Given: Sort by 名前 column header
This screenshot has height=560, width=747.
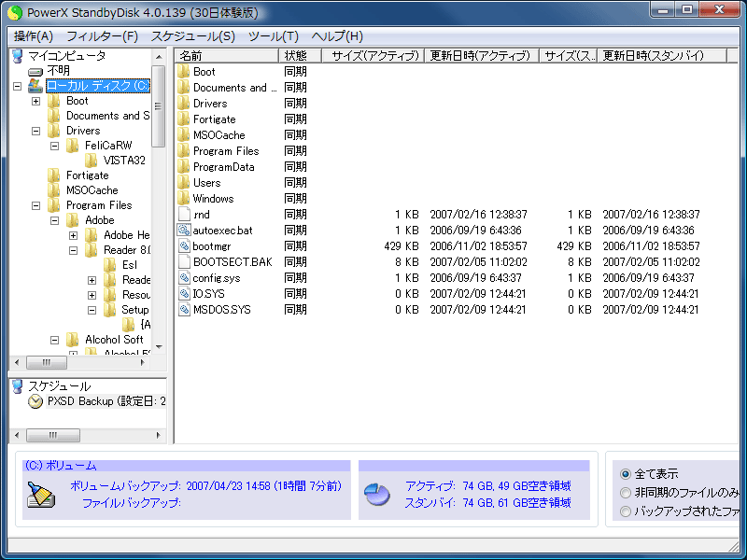Looking at the screenshot, I should tap(227, 56).
